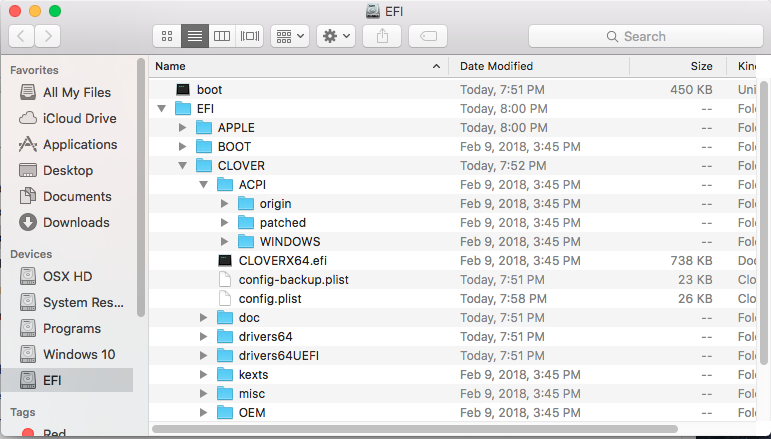This screenshot has height=439, width=771.
Task: Expand the APPLE folder
Action: click(182, 128)
